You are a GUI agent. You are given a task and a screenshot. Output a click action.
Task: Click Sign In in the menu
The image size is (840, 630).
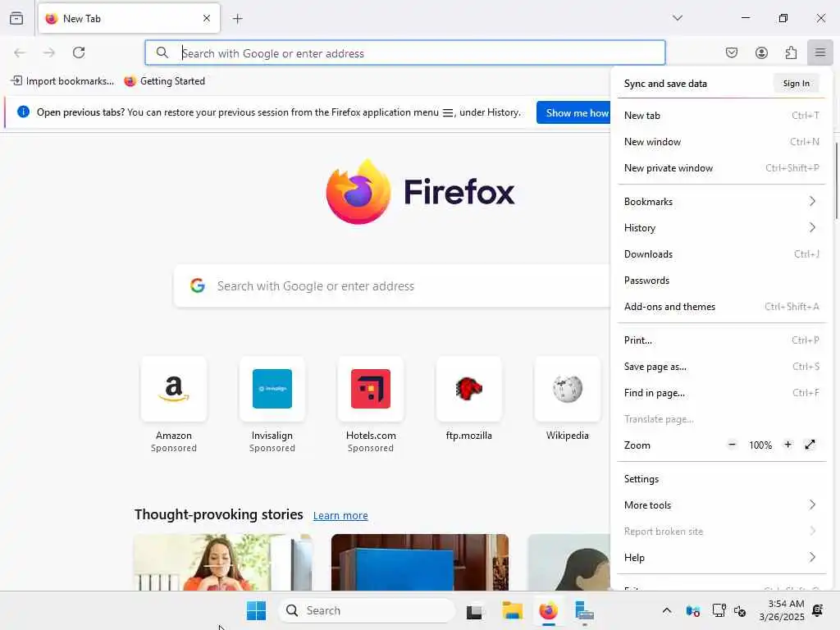[796, 84]
